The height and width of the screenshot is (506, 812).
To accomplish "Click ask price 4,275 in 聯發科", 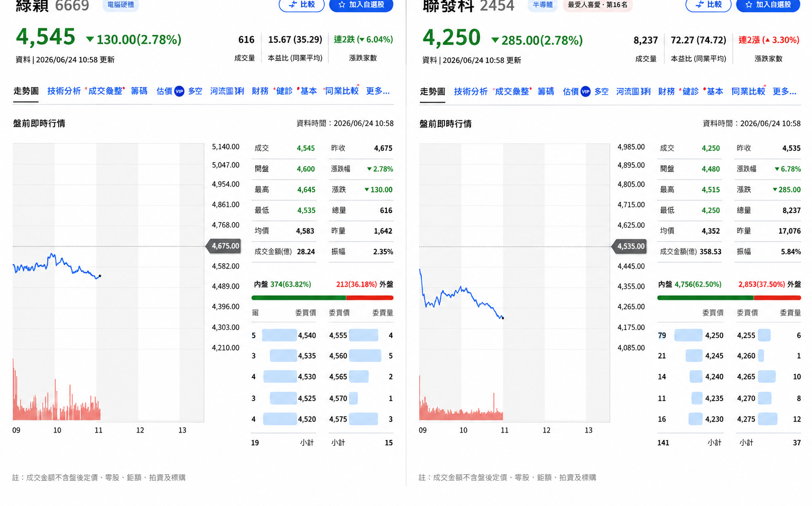I will click(x=746, y=419).
